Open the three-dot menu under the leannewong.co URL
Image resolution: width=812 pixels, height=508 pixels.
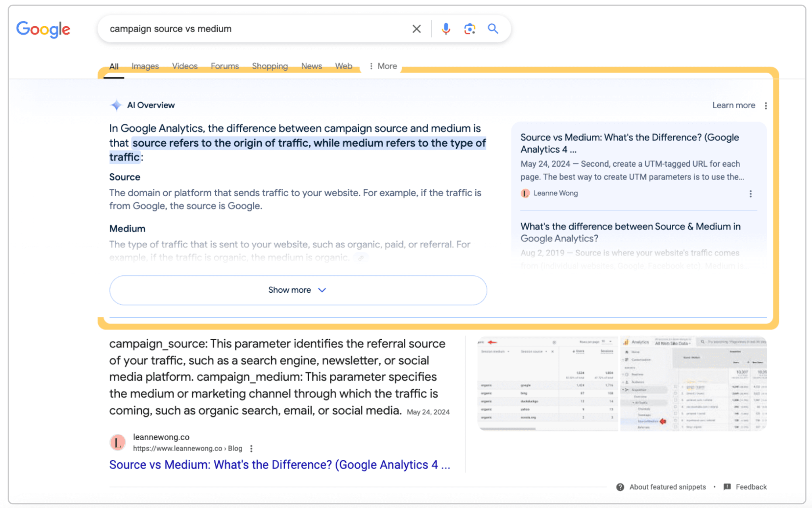coord(251,448)
